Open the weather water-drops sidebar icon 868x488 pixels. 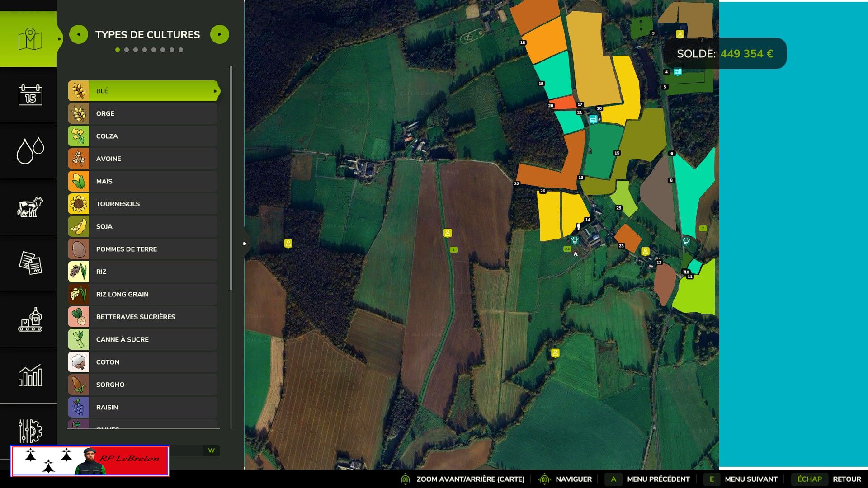(30, 151)
